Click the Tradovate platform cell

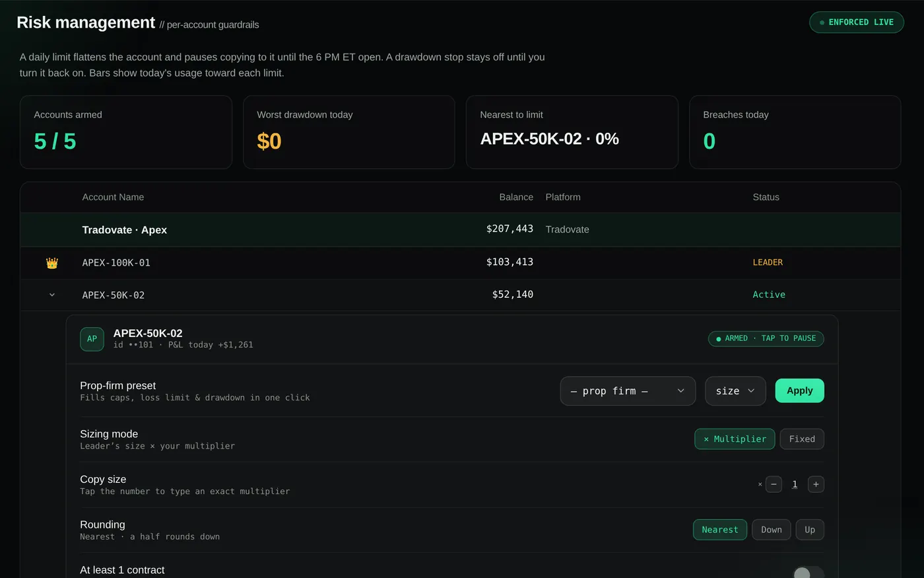tap(568, 229)
